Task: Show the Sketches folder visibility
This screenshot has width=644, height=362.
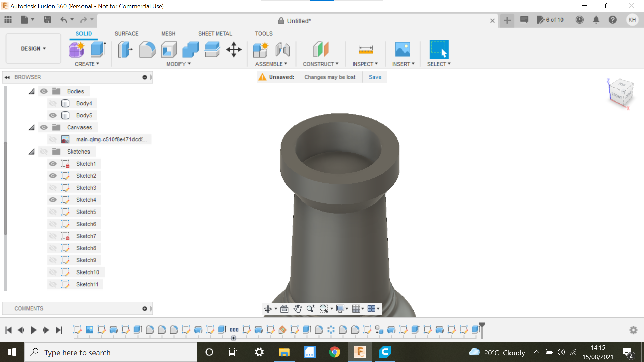Action: click(44, 152)
